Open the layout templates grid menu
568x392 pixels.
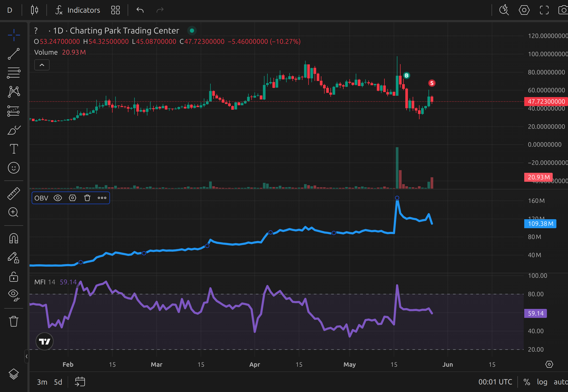[x=115, y=10]
